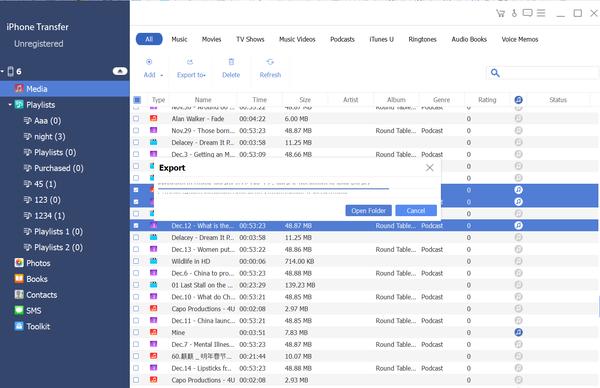Click in the search input field
Viewport: 600px width, 388px height.
[x=549, y=73]
